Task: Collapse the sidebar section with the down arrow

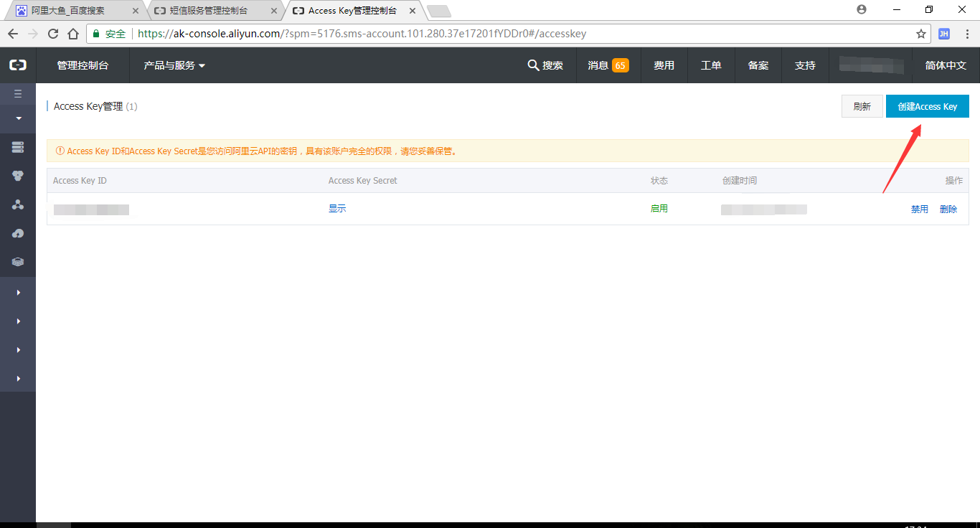Action: point(18,118)
